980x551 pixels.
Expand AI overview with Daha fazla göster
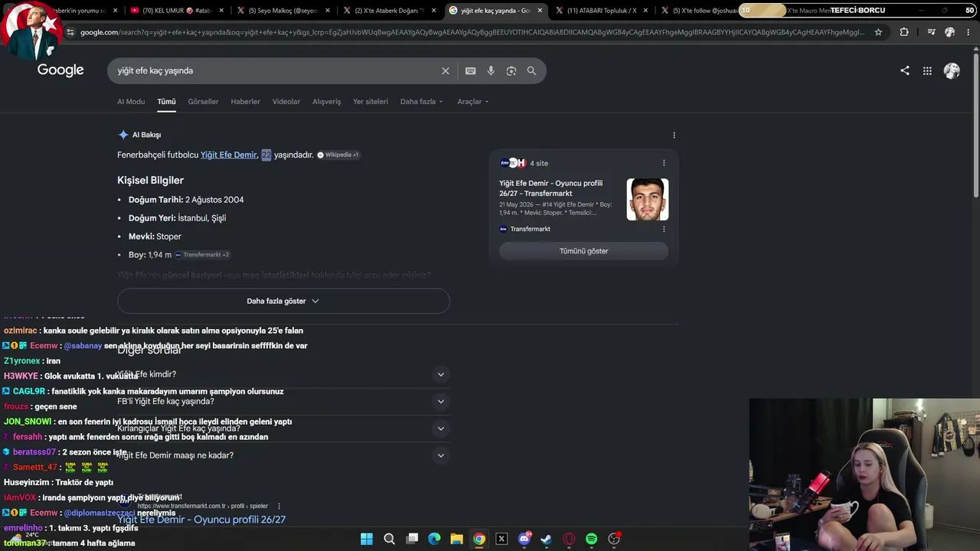283,301
